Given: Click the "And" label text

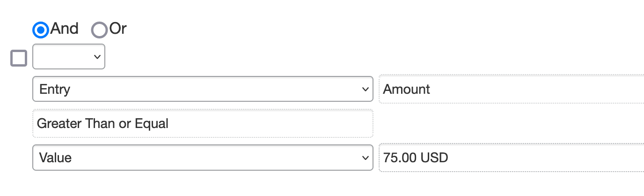Looking at the screenshot, I should (65, 29).
